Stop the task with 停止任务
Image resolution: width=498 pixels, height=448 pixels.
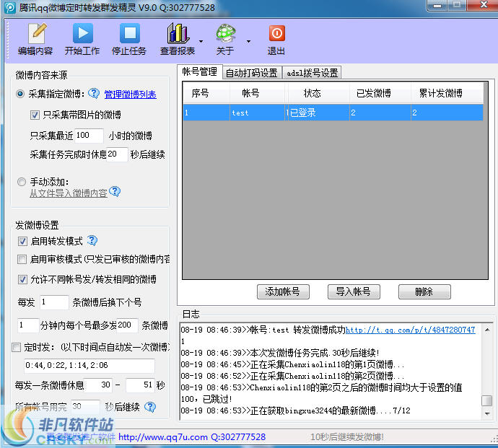tap(129, 40)
